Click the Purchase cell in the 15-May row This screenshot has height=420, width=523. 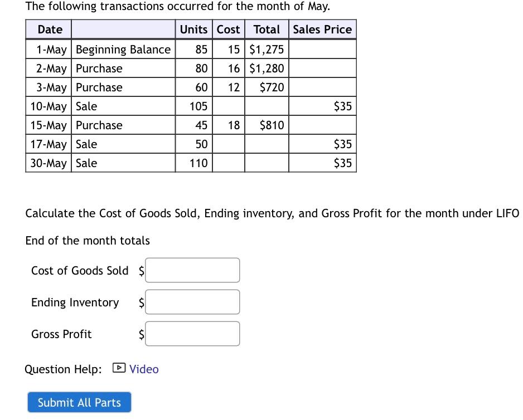tap(99, 125)
